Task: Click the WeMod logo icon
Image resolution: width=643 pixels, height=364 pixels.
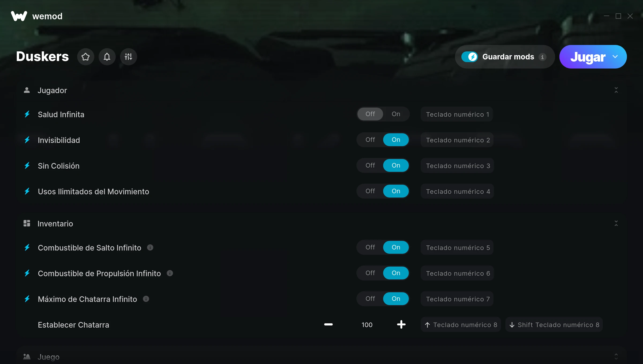Action: (x=19, y=16)
